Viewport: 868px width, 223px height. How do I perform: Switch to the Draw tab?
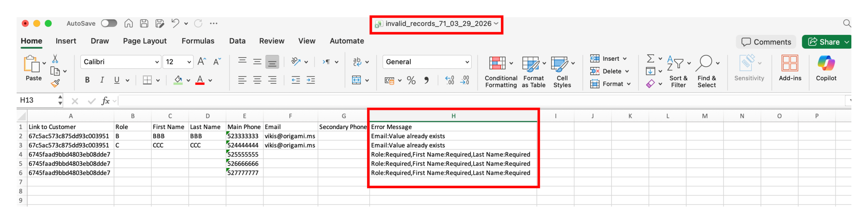click(100, 41)
